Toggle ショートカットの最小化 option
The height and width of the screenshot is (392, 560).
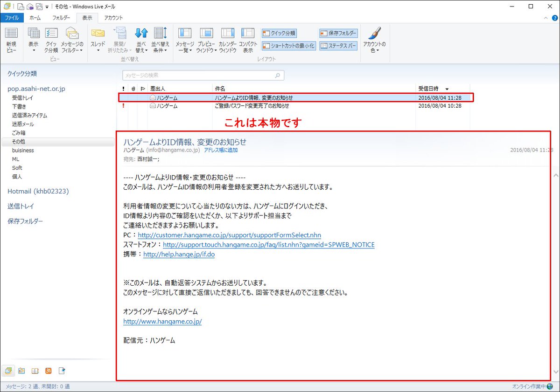point(288,46)
